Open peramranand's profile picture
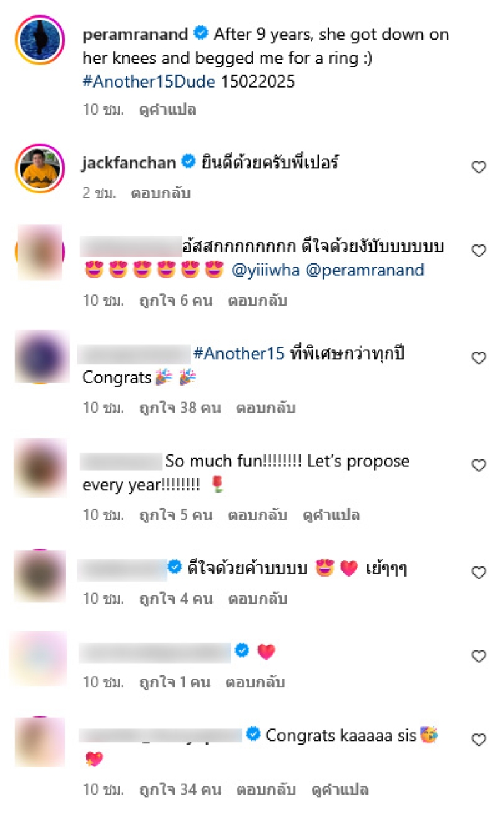Image resolution: width=504 pixels, height=821 pixels. pyautogui.click(x=40, y=42)
